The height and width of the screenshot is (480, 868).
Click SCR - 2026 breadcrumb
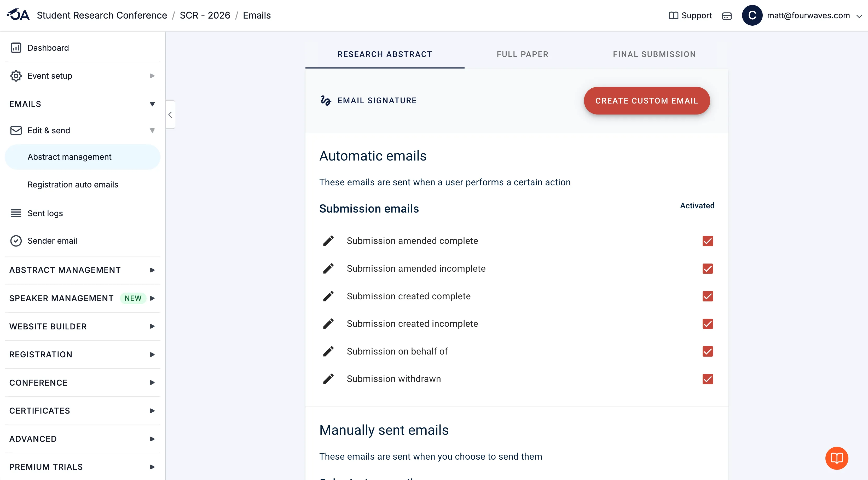205,15
